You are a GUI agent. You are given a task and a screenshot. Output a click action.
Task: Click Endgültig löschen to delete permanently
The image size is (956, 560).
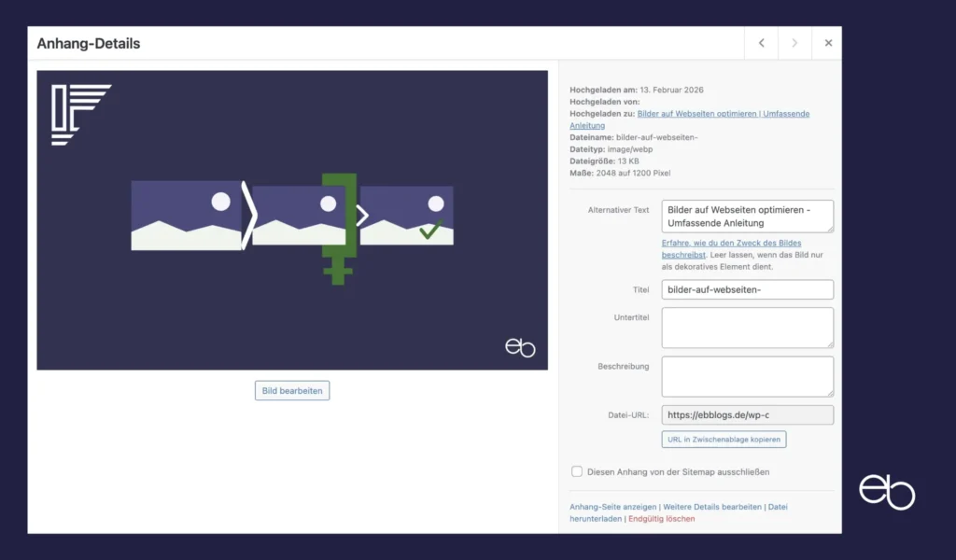pos(662,518)
